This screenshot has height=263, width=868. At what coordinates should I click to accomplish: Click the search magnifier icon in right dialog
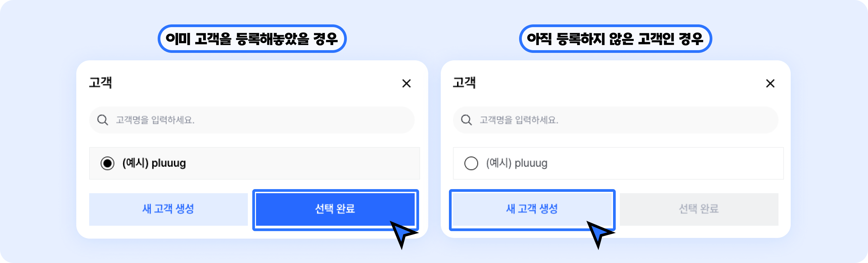tap(466, 120)
